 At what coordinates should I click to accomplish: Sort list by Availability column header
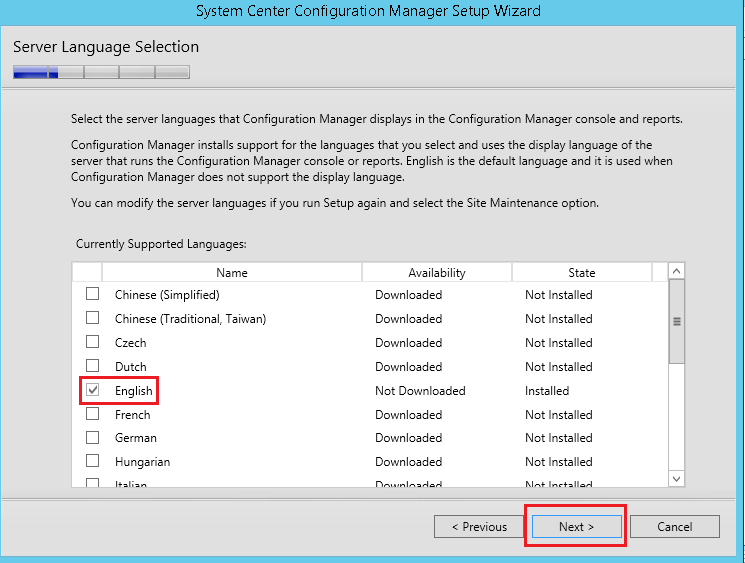point(436,272)
